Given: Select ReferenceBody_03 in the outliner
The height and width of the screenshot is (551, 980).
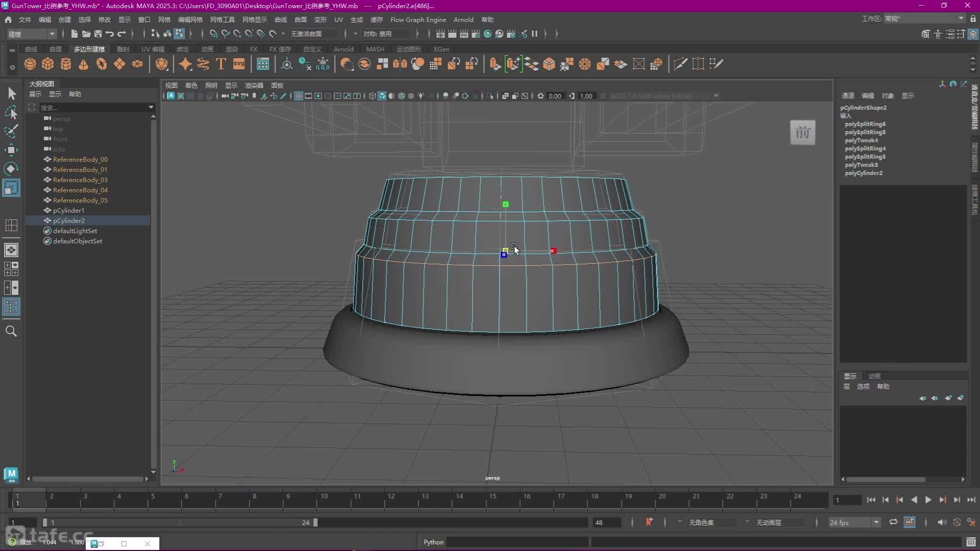Looking at the screenshot, I should 80,180.
